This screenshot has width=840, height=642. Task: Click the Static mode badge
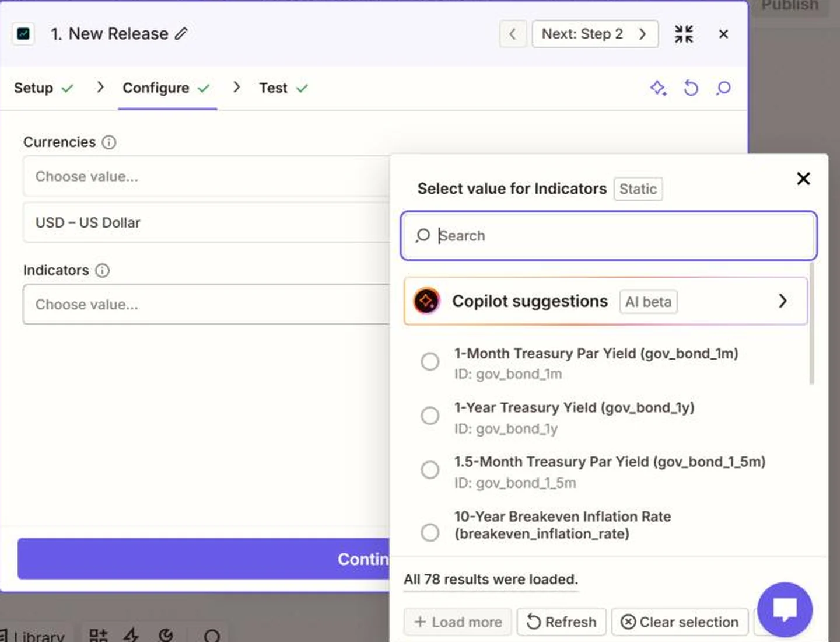638,189
